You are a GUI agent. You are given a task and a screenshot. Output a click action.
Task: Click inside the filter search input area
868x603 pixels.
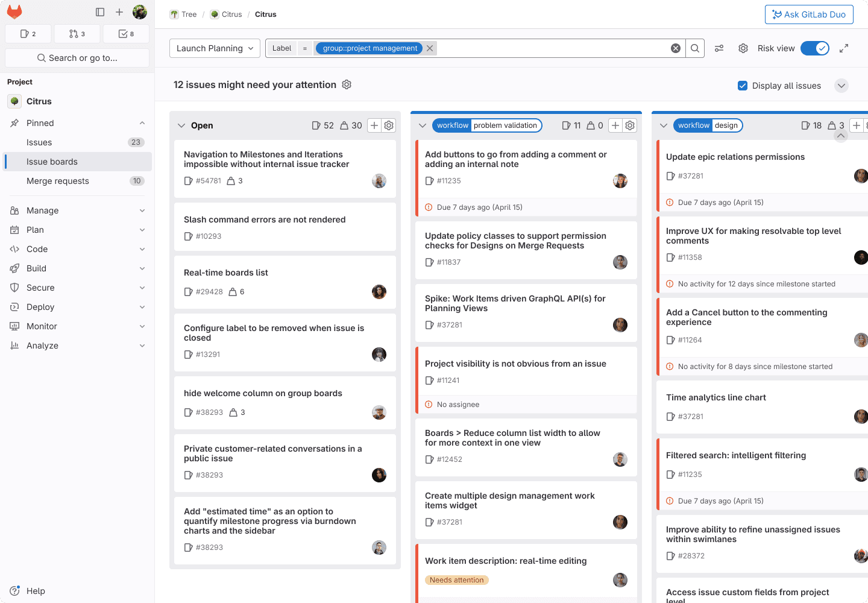[552, 48]
